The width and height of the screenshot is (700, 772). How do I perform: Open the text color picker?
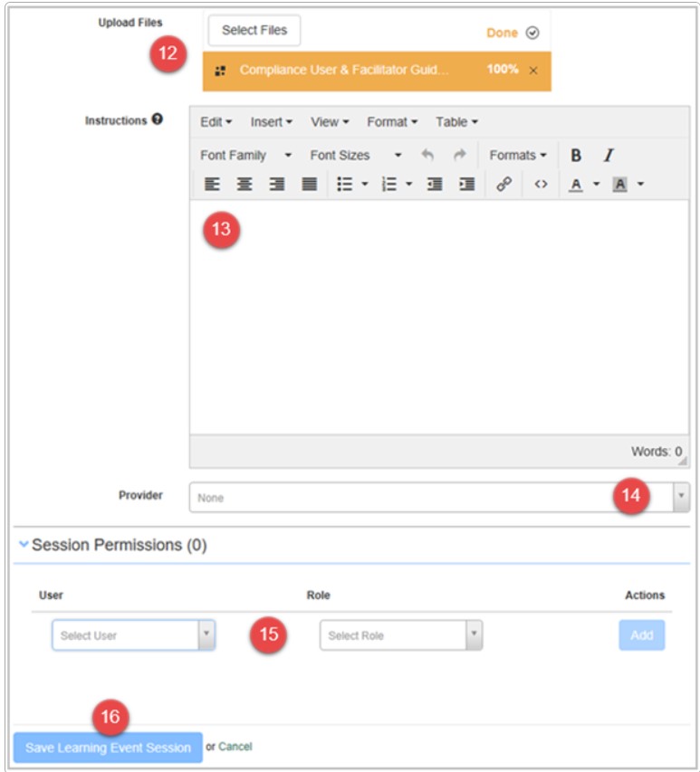pos(576,184)
